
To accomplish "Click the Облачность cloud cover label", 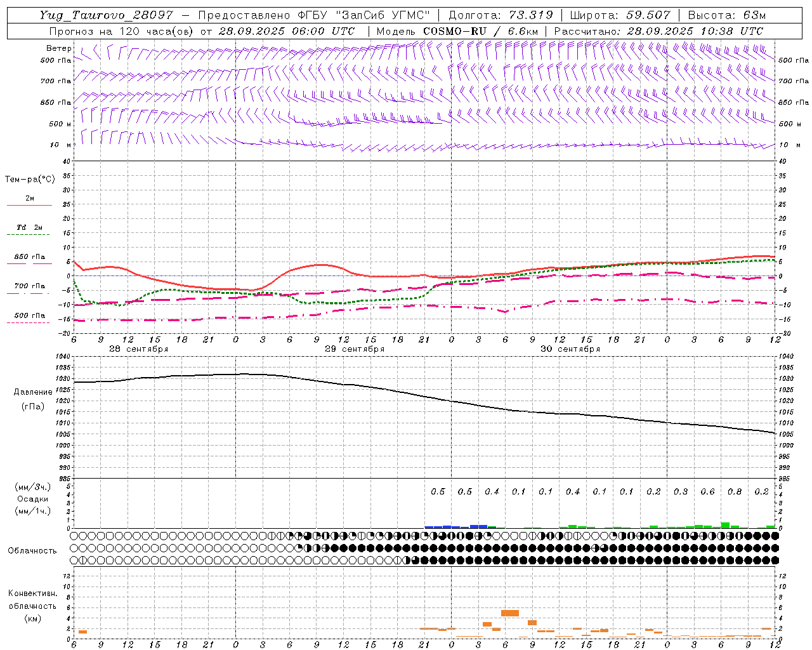I will point(32,550).
